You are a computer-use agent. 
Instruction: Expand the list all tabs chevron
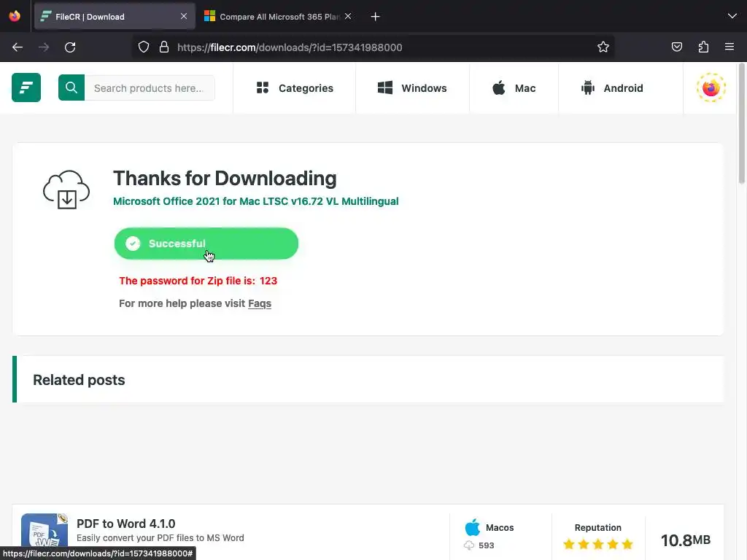[732, 16]
